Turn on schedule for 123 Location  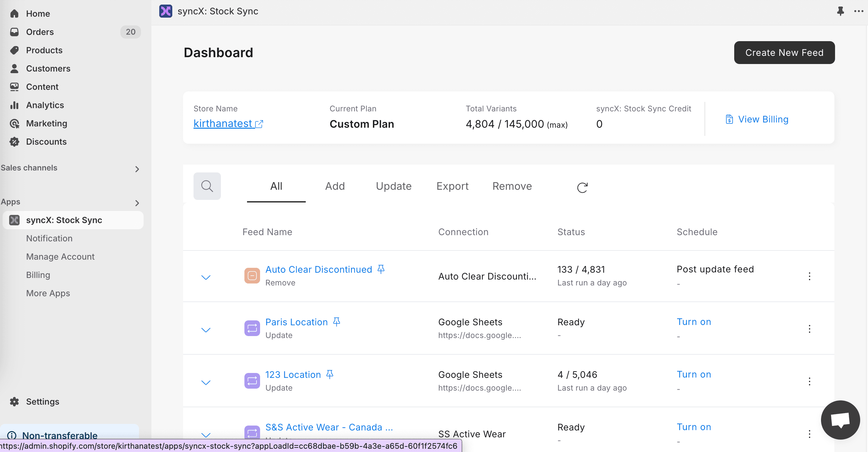pos(694,374)
